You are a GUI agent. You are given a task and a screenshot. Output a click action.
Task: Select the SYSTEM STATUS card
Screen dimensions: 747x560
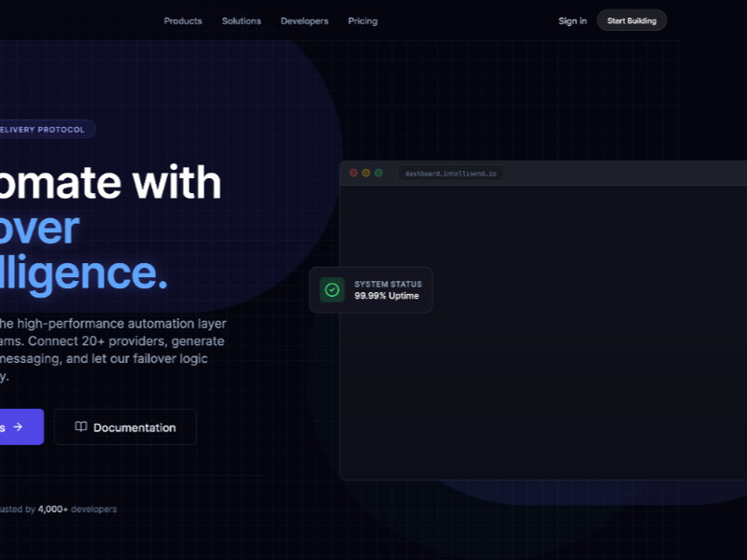click(371, 289)
